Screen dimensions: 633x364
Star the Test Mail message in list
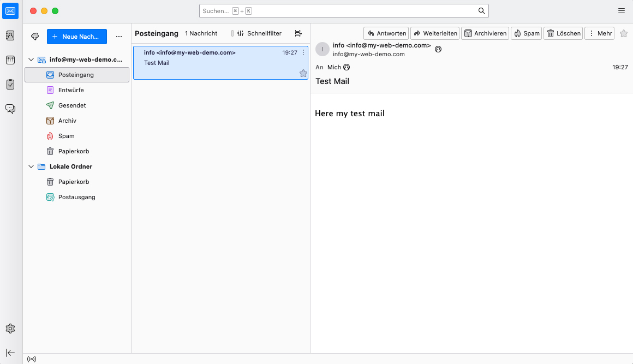pyautogui.click(x=303, y=73)
